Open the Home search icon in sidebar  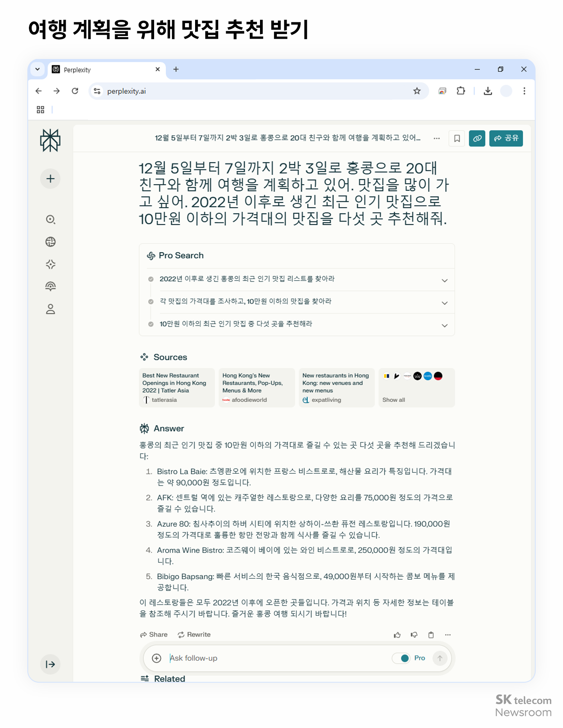pos(50,219)
